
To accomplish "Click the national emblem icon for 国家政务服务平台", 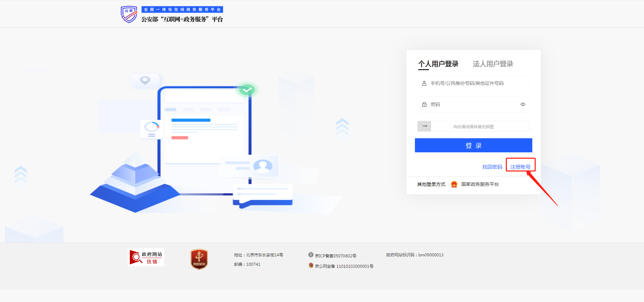I will pos(454,184).
